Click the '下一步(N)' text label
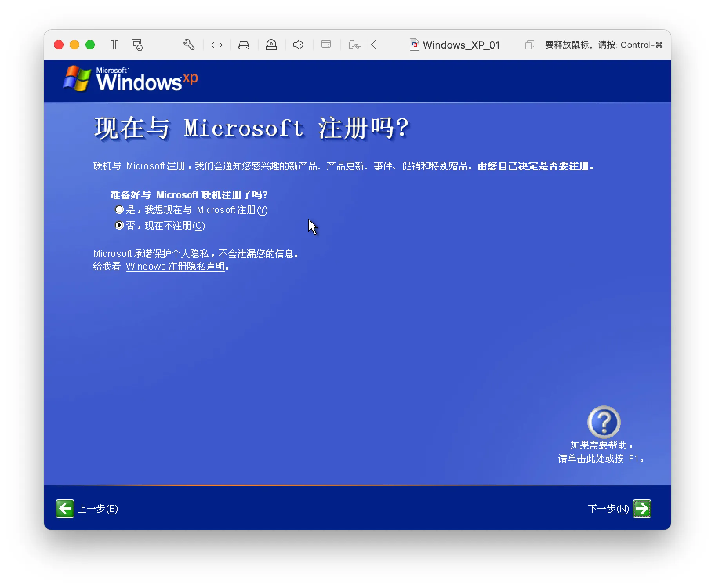 point(608,509)
